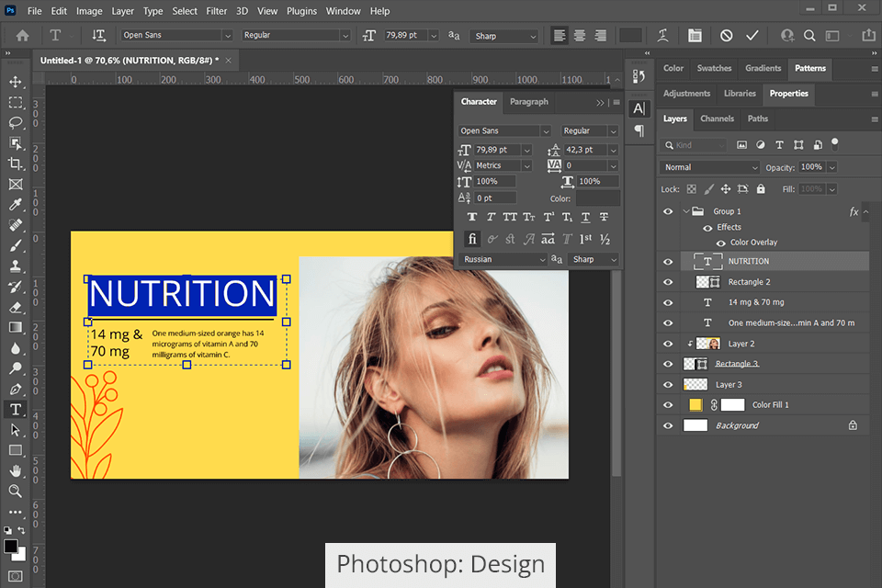Screen dimensions: 882x588
Task: Select the Clone Stamp tool
Action: point(16,266)
